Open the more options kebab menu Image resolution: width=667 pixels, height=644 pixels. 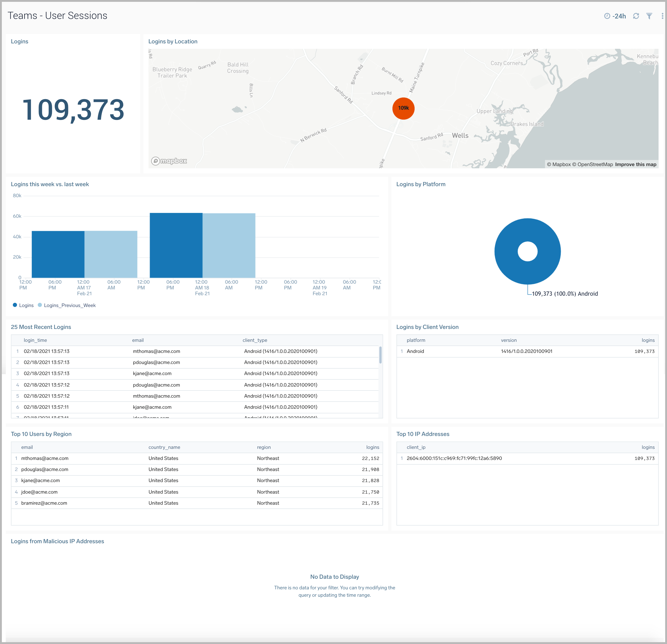(662, 16)
